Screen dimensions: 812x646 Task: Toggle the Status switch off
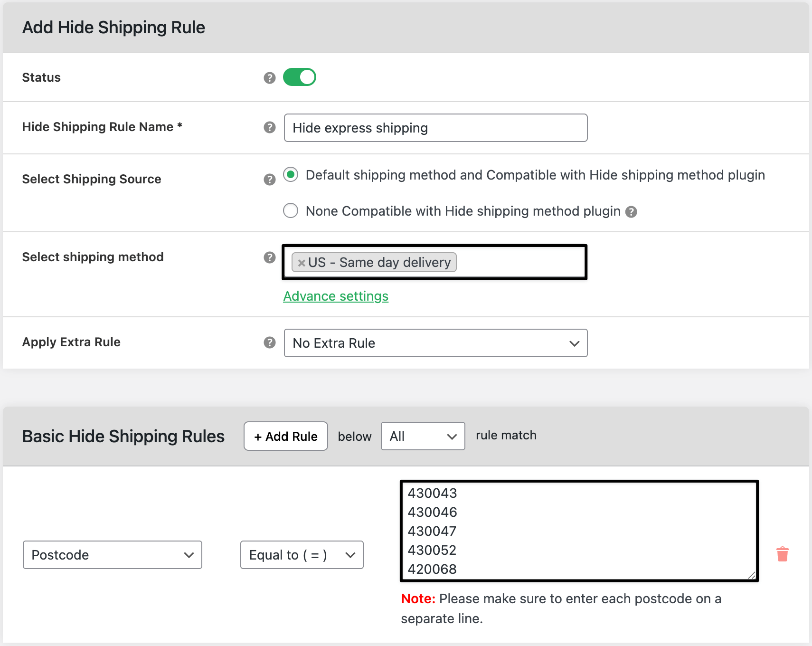pyautogui.click(x=300, y=77)
